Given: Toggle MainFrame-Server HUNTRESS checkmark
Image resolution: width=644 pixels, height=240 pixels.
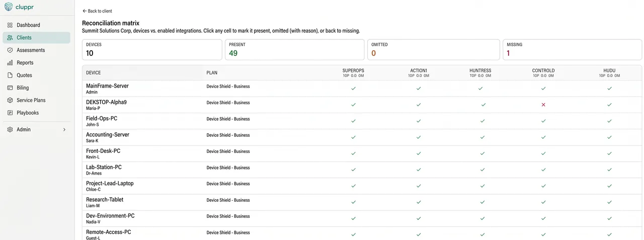Looking at the screenshot, I should pyautogui.click(x=480, y=89).
